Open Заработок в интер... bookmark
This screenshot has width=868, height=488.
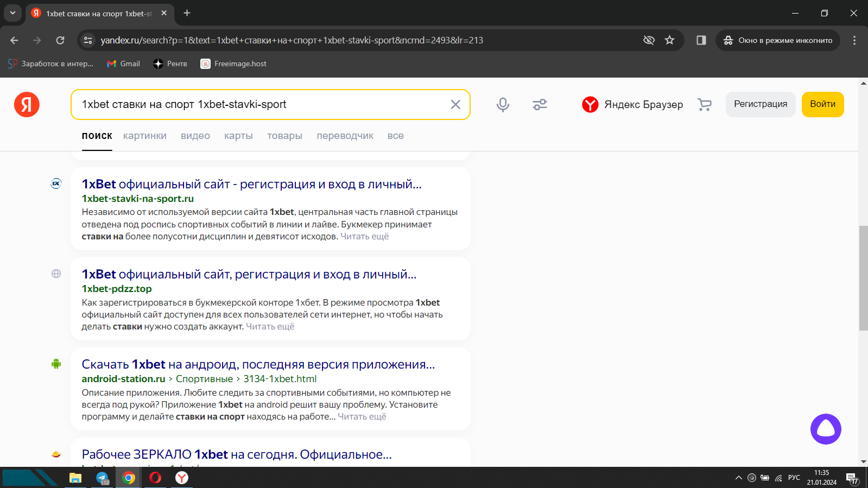tap(51, 64)
